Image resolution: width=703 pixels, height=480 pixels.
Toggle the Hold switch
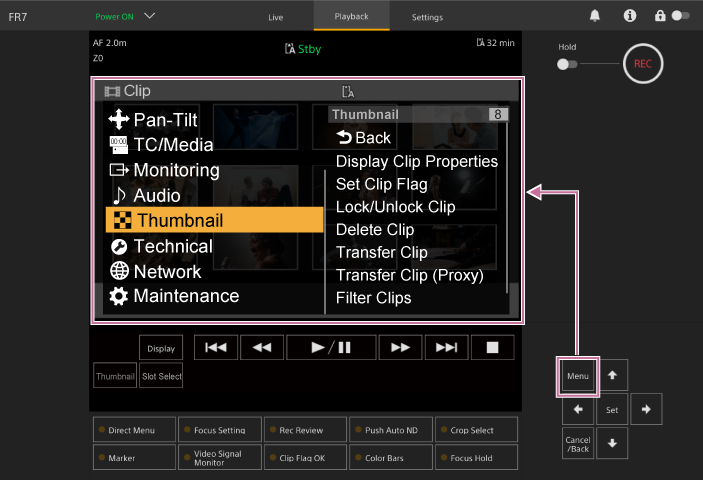(x=568, y=64)
